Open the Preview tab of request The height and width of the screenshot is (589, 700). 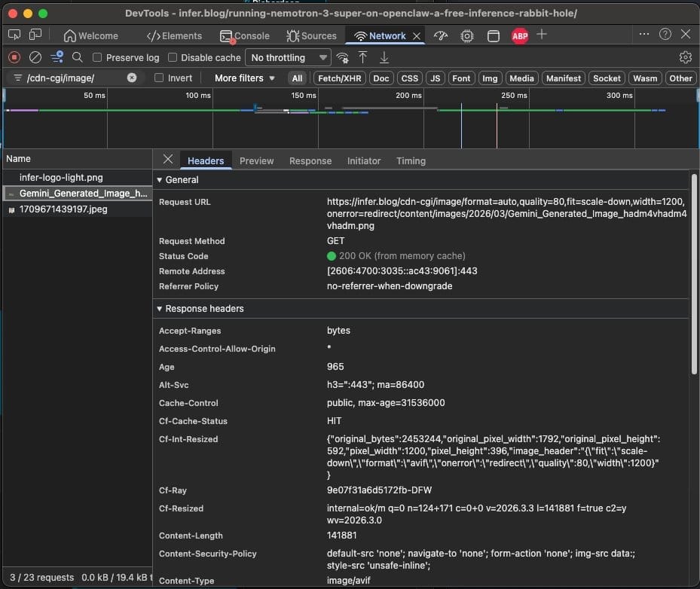point(257,160)
